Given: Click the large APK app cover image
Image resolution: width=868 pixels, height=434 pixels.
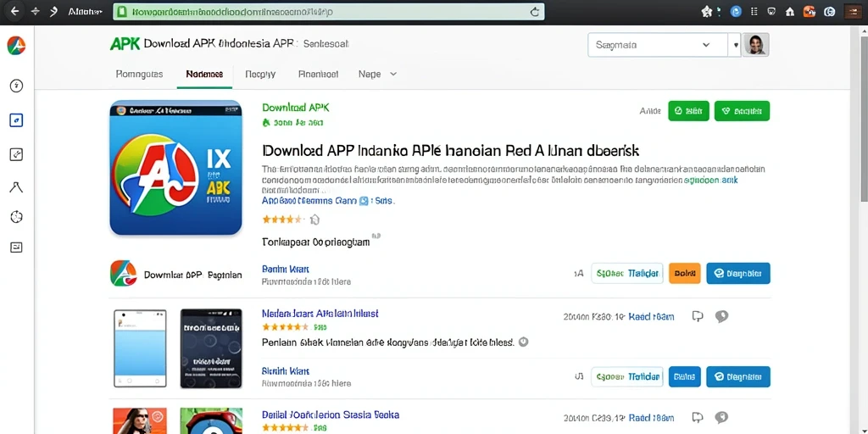Looking at the screenshot, I should click(176, 167).
